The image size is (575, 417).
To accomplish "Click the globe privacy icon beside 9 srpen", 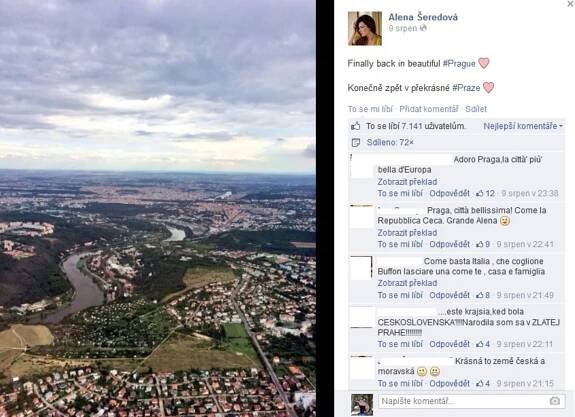I will click(423, 28).
